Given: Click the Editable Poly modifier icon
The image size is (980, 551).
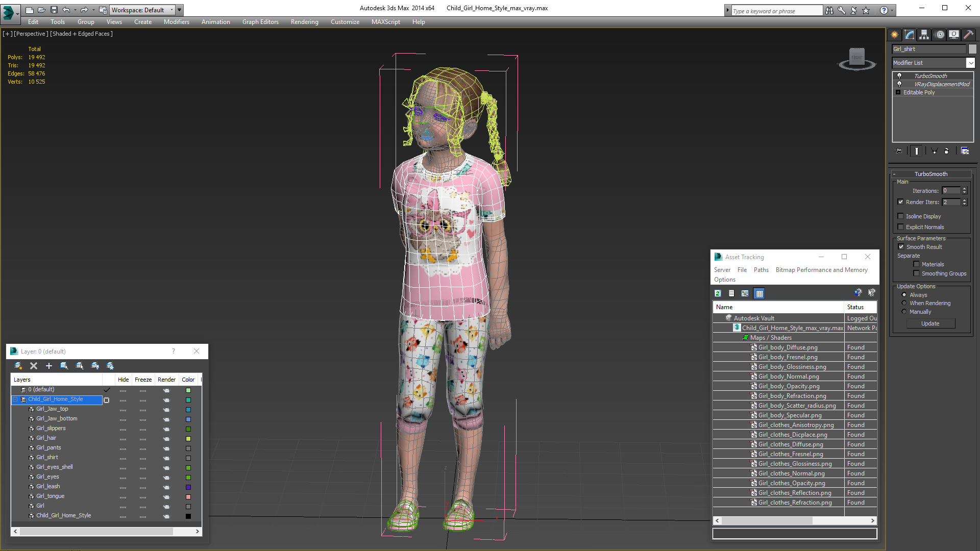Looking at the screenshot, I should 898,92.
